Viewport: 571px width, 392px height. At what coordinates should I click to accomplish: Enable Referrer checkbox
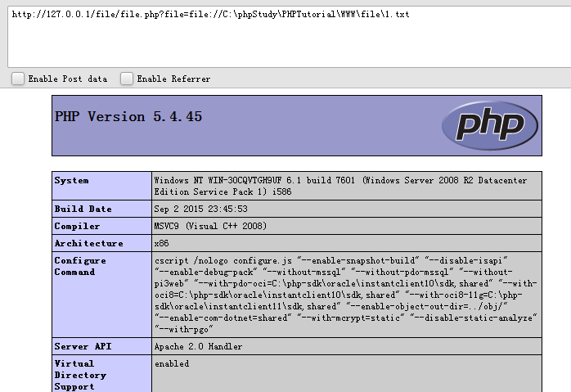click(x=127, y=79)
